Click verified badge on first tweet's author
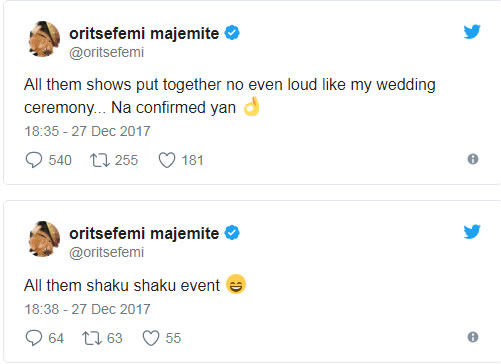The width and height of the screenshot is (501, 364). 232,33
